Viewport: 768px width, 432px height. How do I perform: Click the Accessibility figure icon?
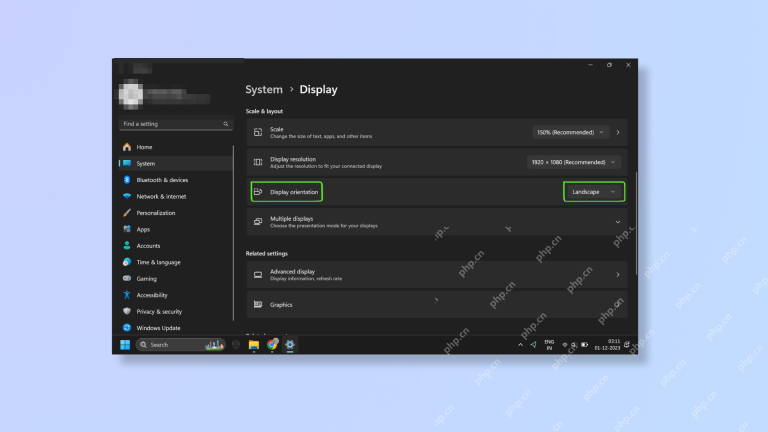tap(127, 295)
